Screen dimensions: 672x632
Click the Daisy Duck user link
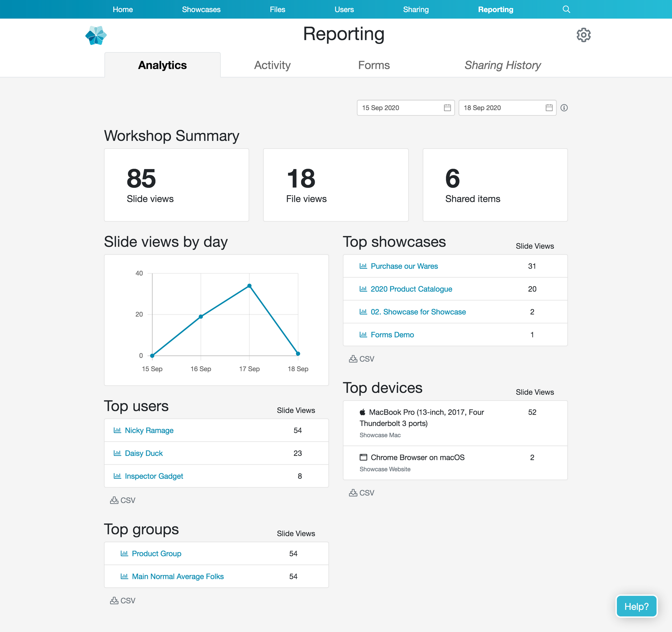pos(144,453)
